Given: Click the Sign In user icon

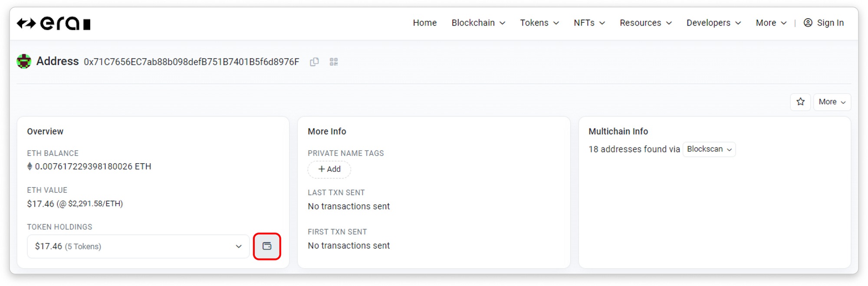Looking at the screenshot, I should pyautogui.click(x=808, y=23).
